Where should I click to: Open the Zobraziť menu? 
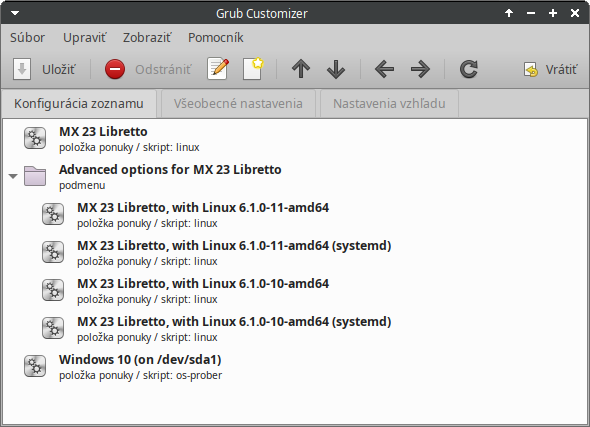point(147,38)
